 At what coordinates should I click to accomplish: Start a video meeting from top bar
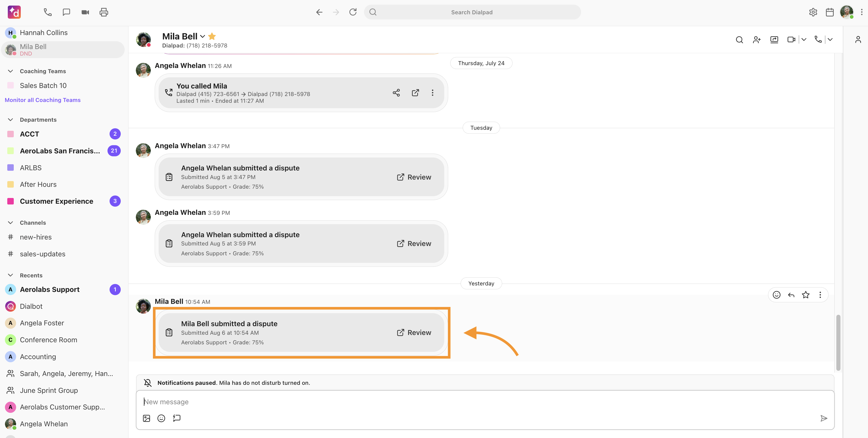pyautogui.click(x=85, y=12)
